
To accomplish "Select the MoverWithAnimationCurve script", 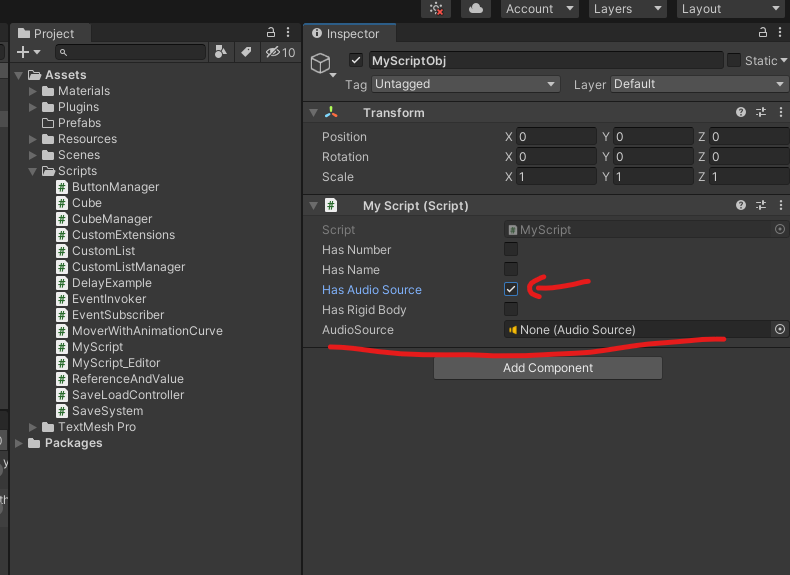I will pos(147,331).
